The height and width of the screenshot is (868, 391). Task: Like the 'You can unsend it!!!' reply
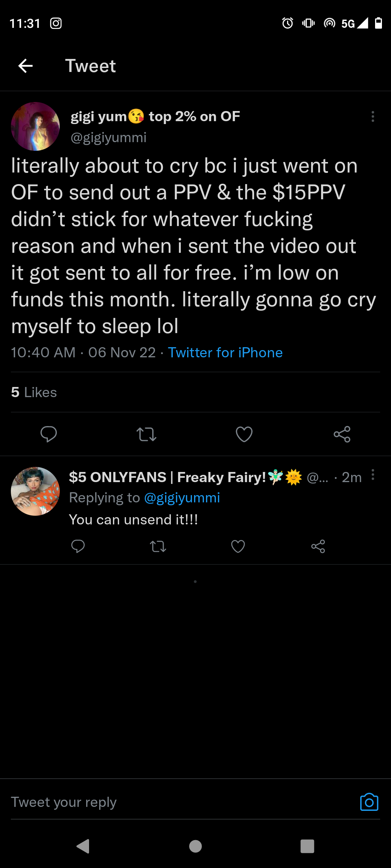point(238,546)
